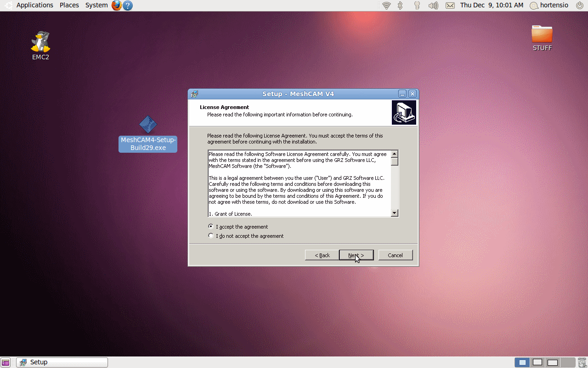Switch to the second workspace

click(537, 362)
